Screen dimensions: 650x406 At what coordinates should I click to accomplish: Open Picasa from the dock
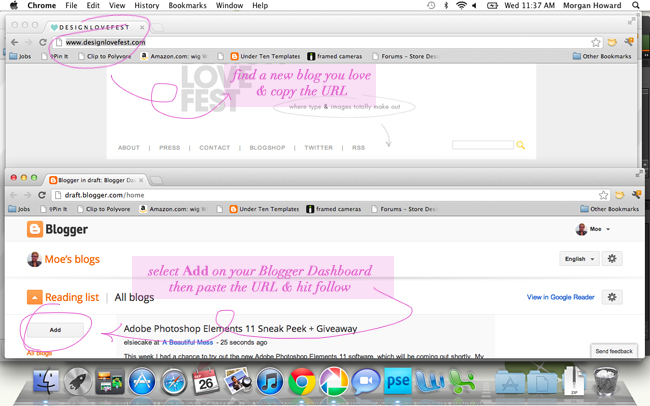point(333,381)
